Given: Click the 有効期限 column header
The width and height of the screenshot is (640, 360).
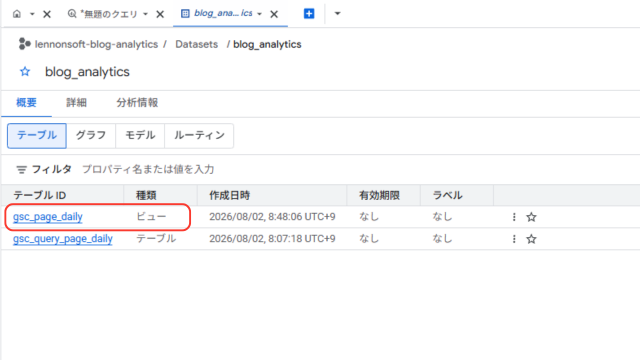Looking at the screenshot, I should pyautogui.click(x=379, y=195).
